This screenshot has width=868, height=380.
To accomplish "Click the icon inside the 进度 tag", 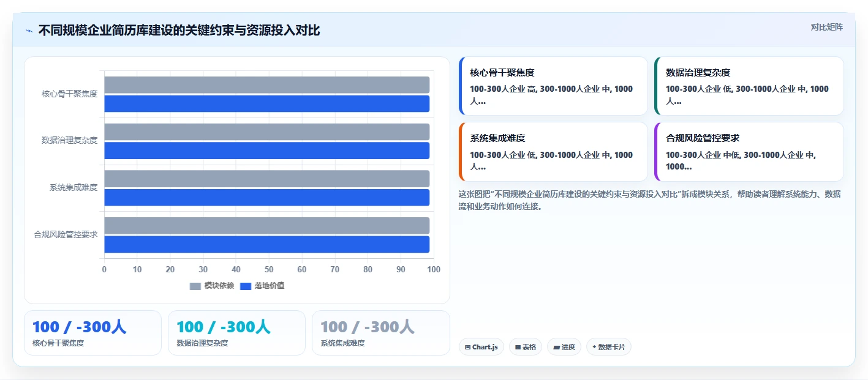I will (x=556, y=347).
